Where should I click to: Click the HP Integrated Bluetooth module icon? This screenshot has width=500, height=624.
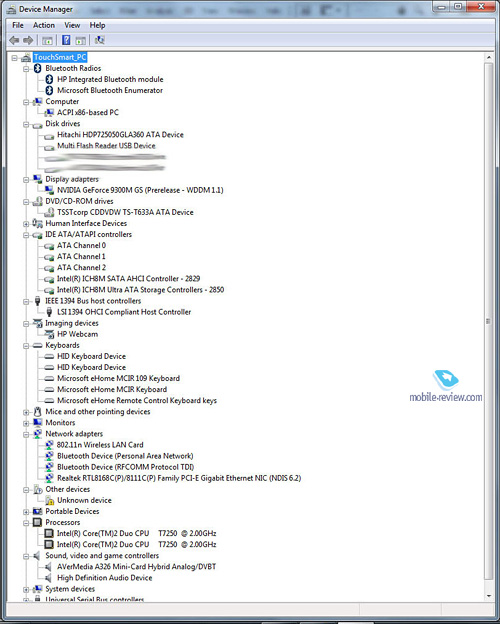tap(49, 80)
